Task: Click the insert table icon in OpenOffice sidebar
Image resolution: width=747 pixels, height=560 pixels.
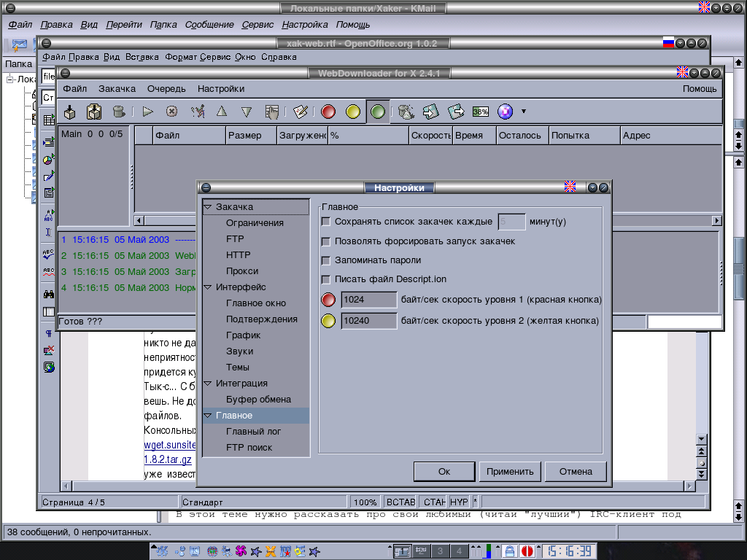Action: pos(49,120)
